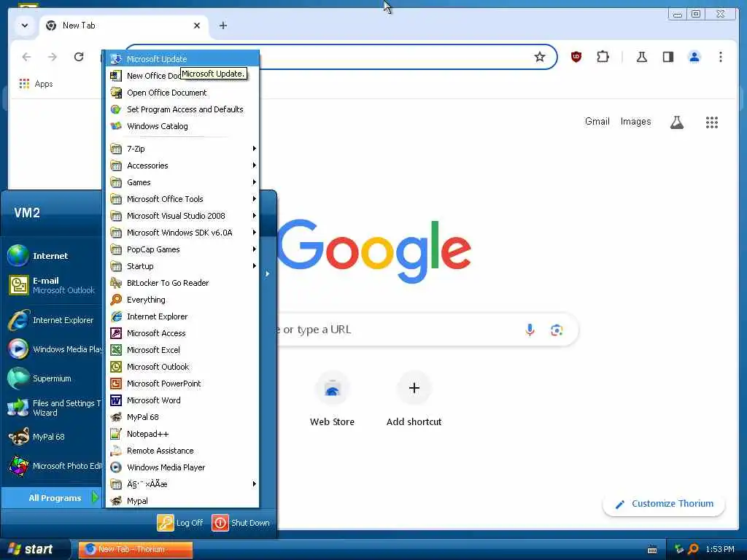Viewport: 747px width, 560px height.
Task: Open uBlock Origin extension icon
Action: click(576, 57)
